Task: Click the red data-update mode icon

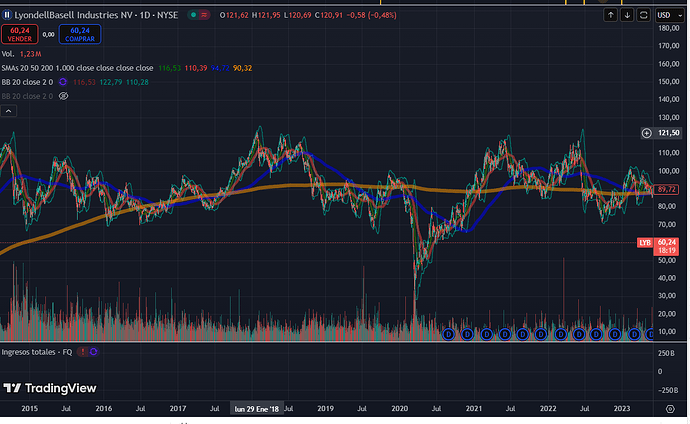Action: pyautogui.click(x=204, y=15)
